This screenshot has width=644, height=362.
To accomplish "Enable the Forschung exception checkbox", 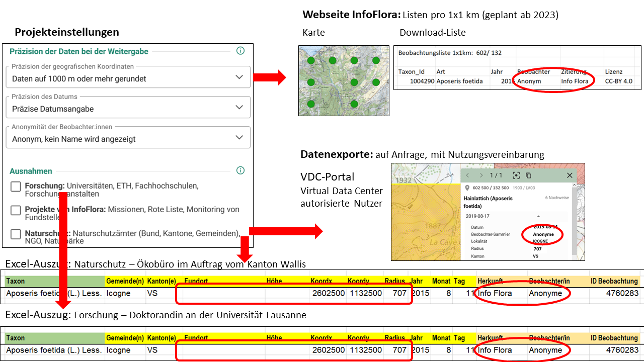I will tap(16, 187).
